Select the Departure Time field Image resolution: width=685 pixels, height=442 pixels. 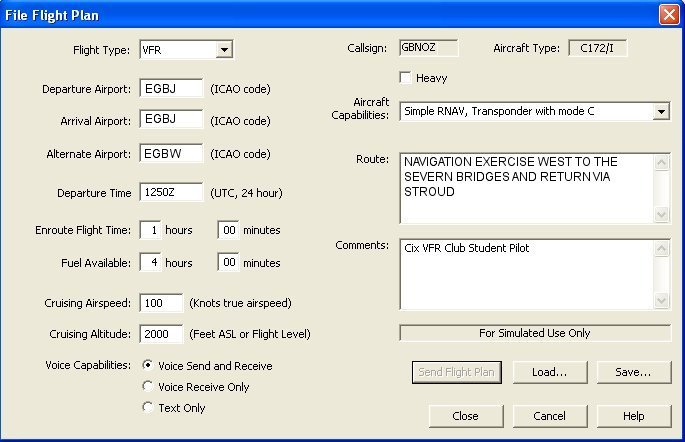(x=171, y=193)
